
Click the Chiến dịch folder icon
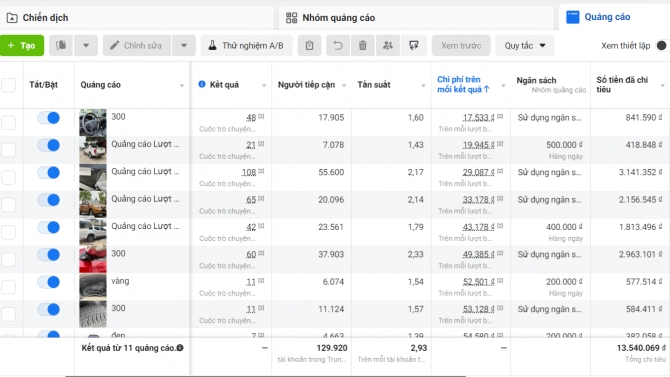[12, 18]
